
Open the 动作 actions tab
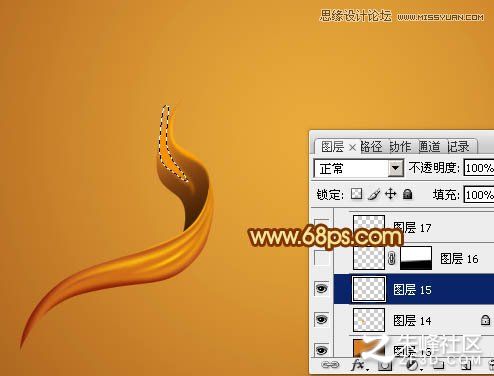coord(400,147)
